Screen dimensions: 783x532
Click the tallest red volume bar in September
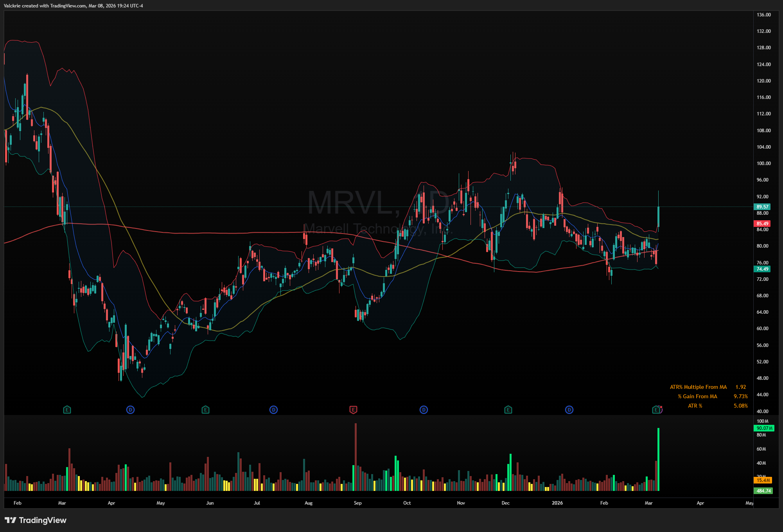[356, 457]
